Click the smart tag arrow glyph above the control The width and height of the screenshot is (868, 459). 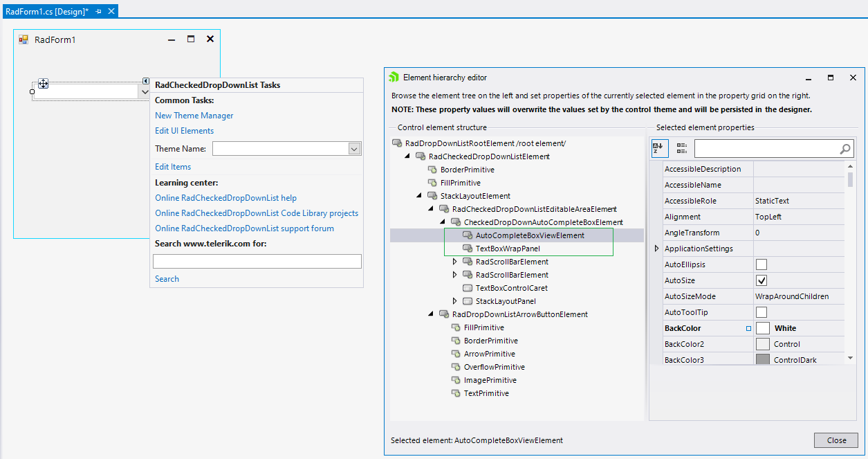pyautogui.click(x=147, y=80)
